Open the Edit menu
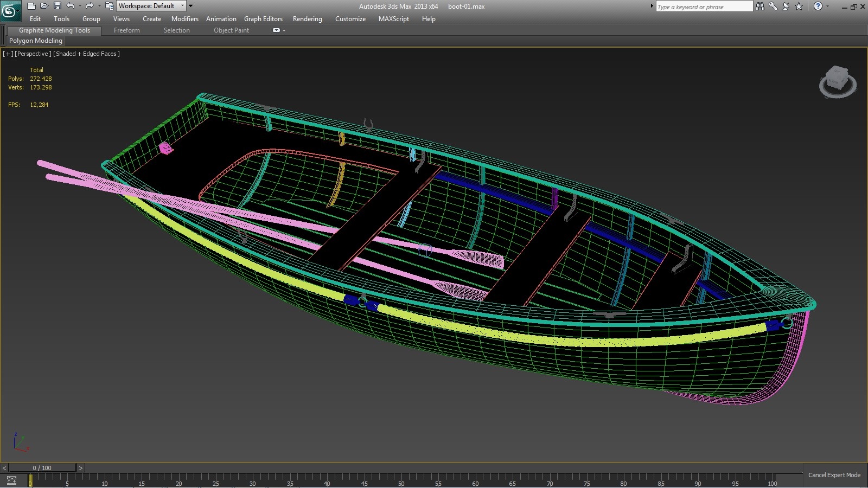 pos(35,19)
